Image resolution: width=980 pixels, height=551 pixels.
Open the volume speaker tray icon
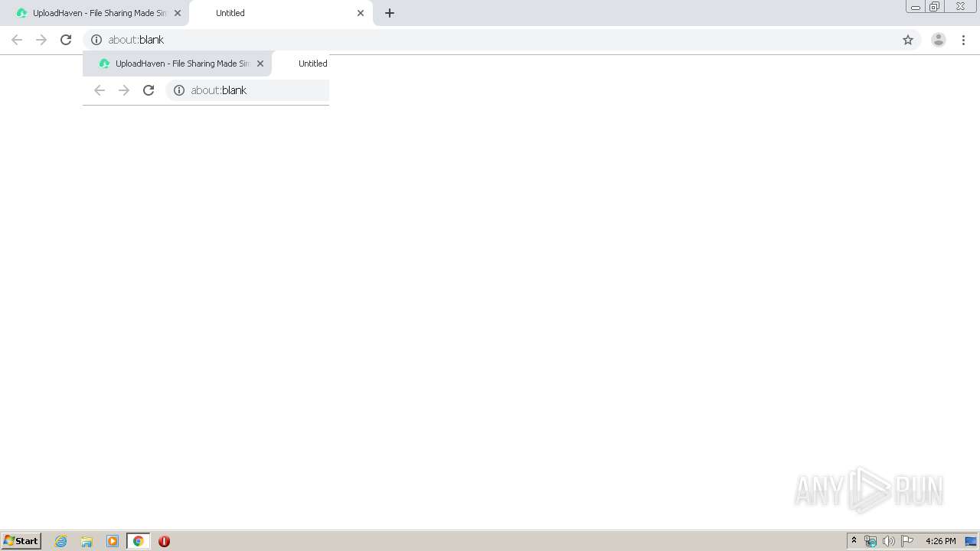click(888, 541)
